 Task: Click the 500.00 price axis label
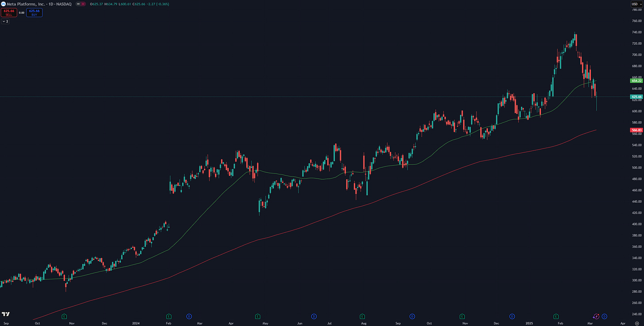tap(636, 167)
